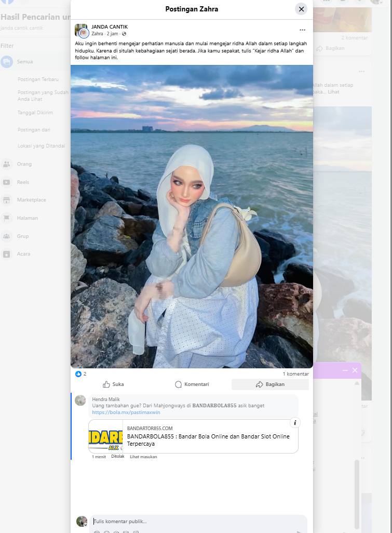392x533 pixels.
Task: Click the Komentari button
Action: point(192,384)
